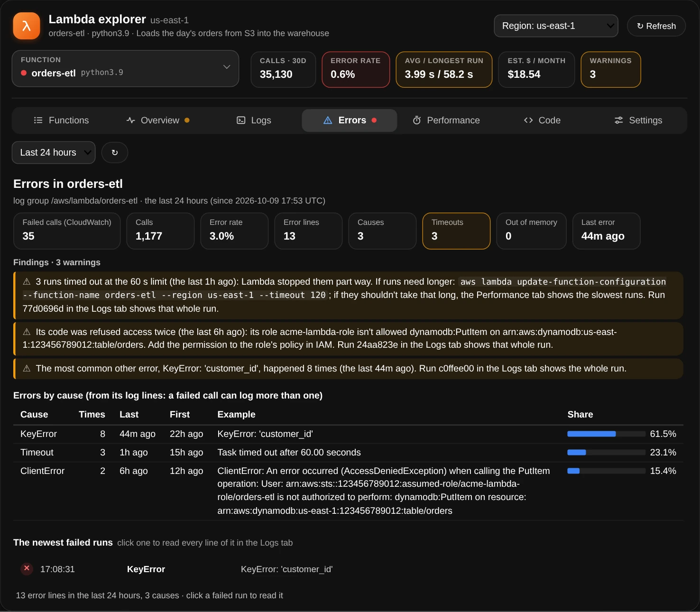Screen dimensions: 700x612
Task: Click the First column header
Action: coord(180,415)
